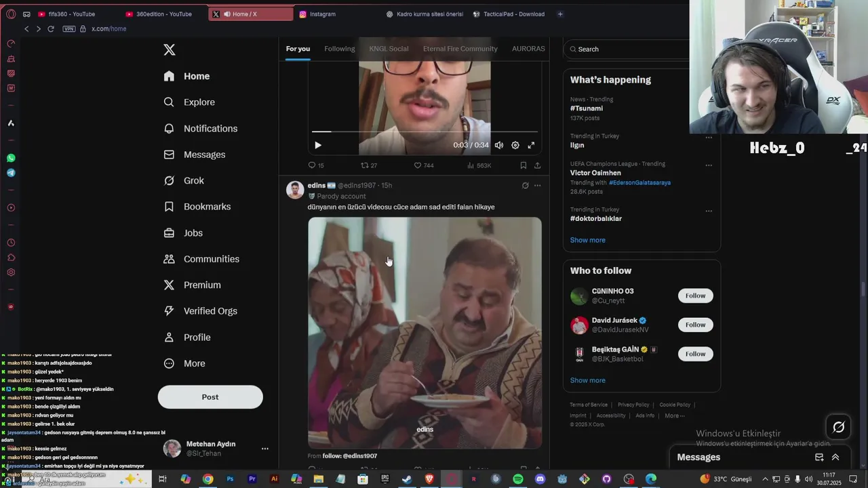Open options for the Ilgın trend
Screen dimensions: 868x488
pos(709,137)
